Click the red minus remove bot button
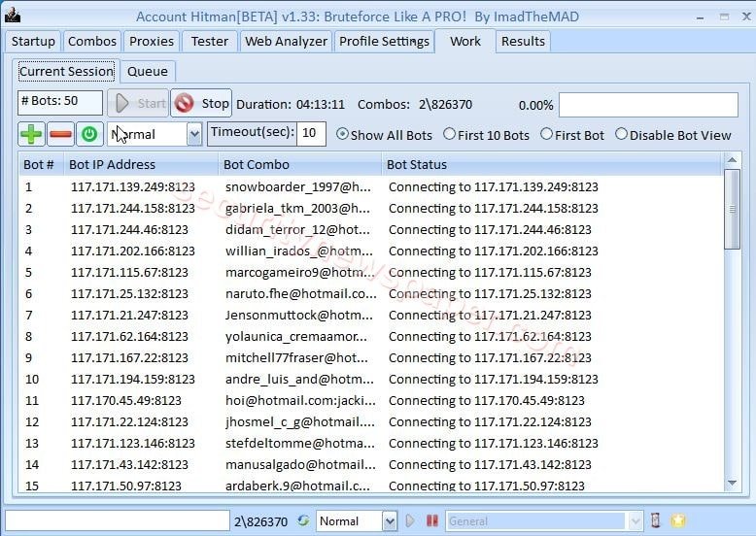 pos(60,134)
